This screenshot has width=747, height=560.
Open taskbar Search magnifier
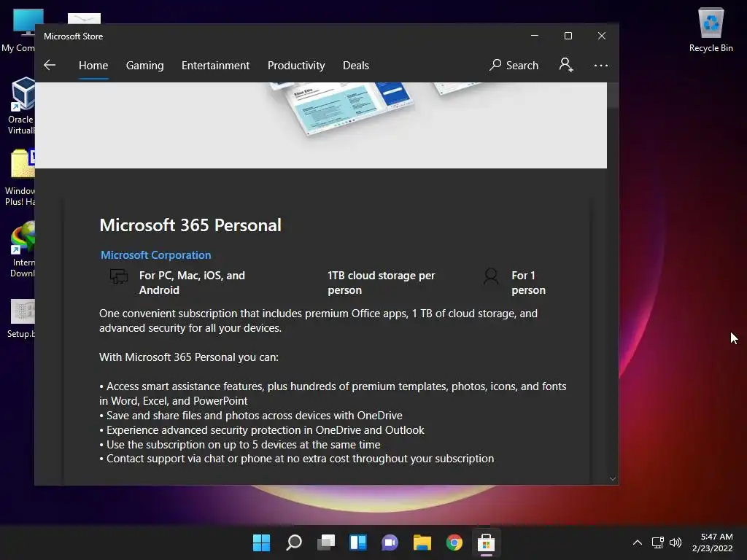tap(293, 542)
